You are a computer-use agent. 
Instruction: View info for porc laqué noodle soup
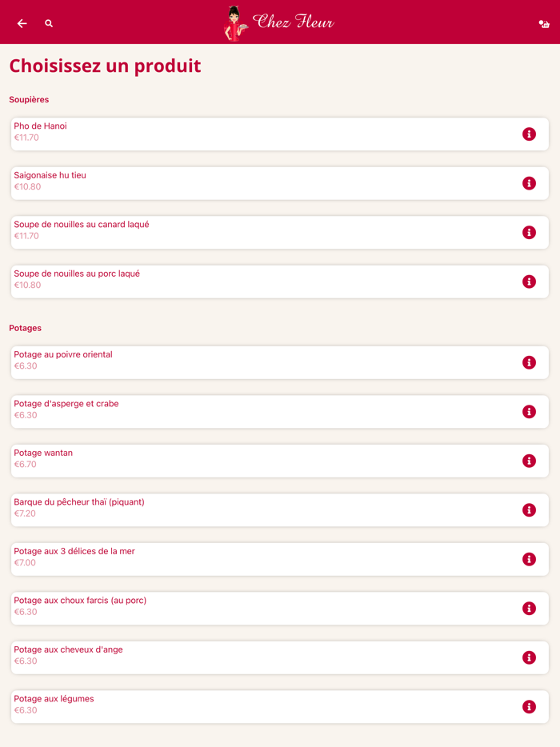529,282
